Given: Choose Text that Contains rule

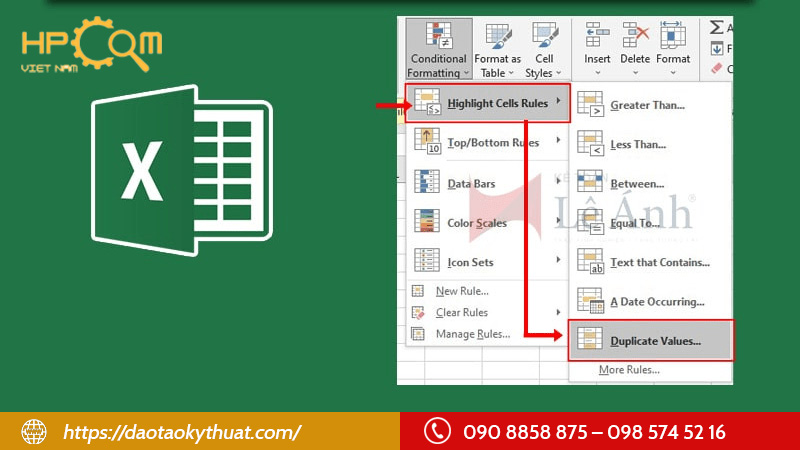Looking at the screenshot, I should (x=659, y=262).
